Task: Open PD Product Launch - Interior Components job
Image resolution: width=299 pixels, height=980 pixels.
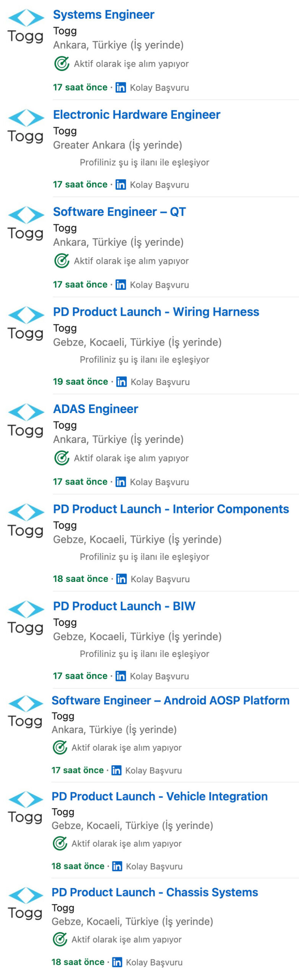Action: (x=171, y=509)
